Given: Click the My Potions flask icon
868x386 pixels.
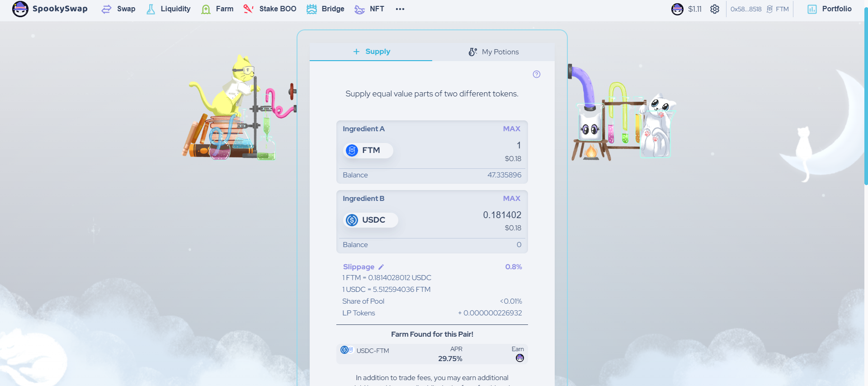Looking at the screenshot, I should (x=473, y=52).
